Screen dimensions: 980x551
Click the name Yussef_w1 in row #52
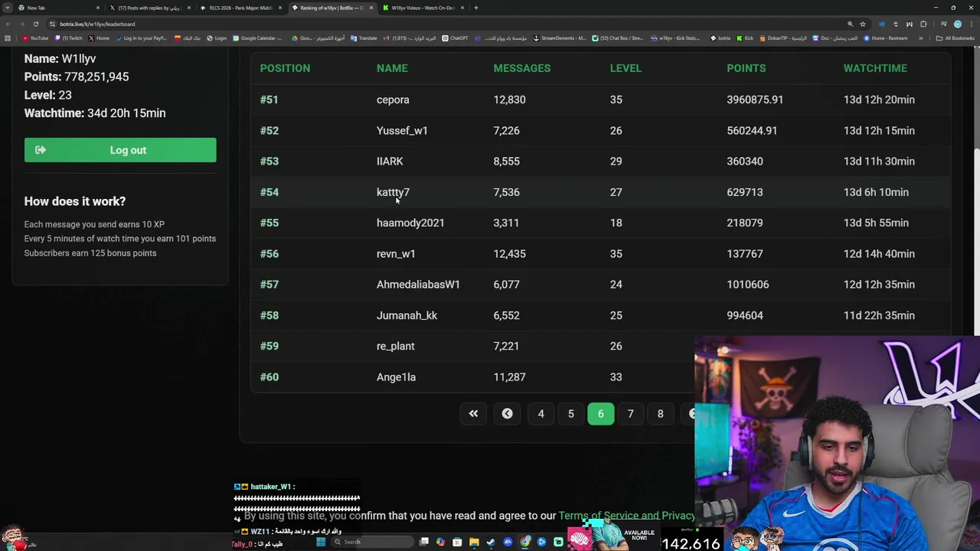(402, 130)
